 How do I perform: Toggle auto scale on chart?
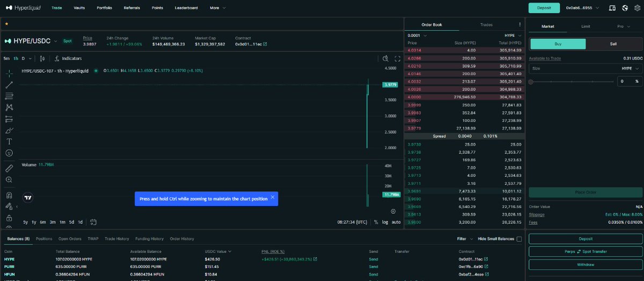396,222
